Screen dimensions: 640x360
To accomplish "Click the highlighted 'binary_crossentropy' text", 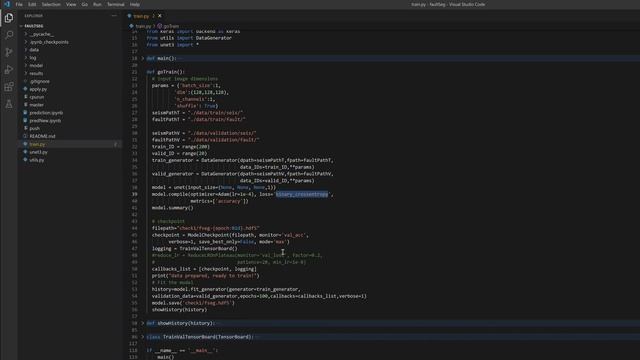I will point(302,194).
